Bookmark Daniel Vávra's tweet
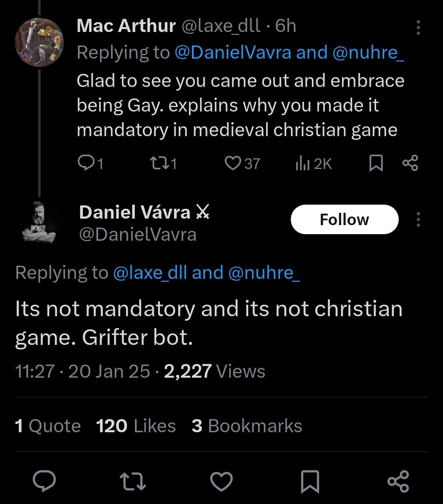 pos(310,481)
